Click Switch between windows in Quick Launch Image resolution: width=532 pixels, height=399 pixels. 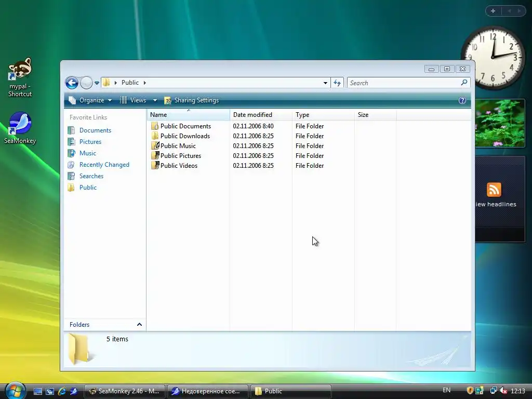tap(50, 391)
